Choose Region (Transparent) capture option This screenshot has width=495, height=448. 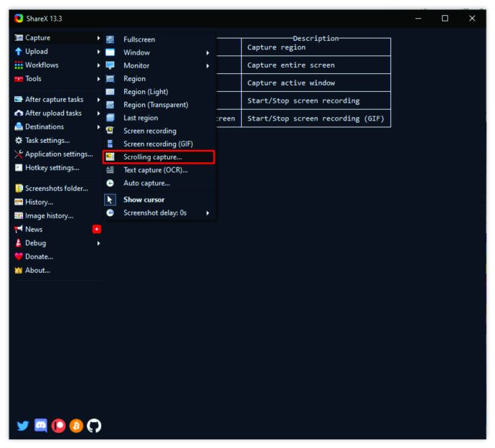point(159,105)
